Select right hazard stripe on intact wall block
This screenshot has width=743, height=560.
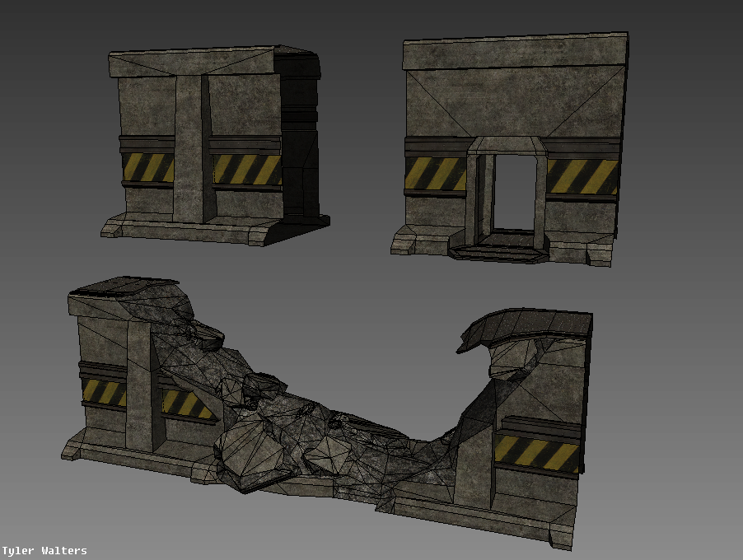[x=246, y=170]
